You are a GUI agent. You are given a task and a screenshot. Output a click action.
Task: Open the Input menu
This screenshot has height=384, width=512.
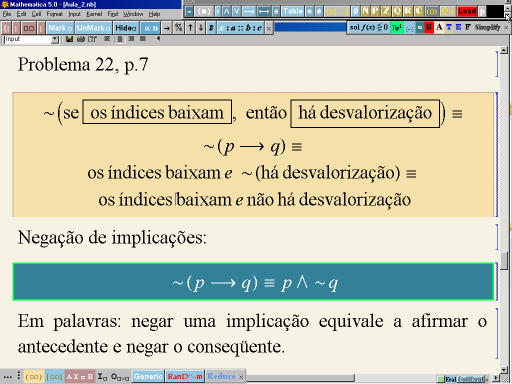74,14
